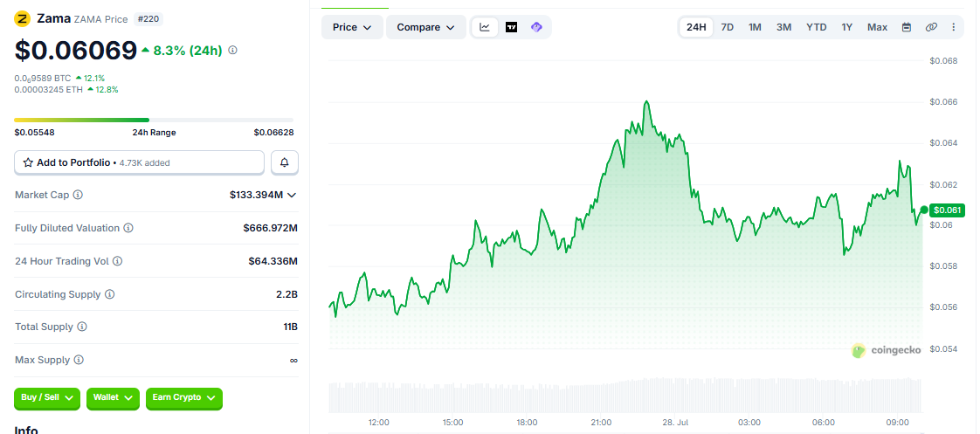The image size is (980, 434).
Task: Click the $0.06069 price value
Action: pyautogui.click(x=76, y=51)
